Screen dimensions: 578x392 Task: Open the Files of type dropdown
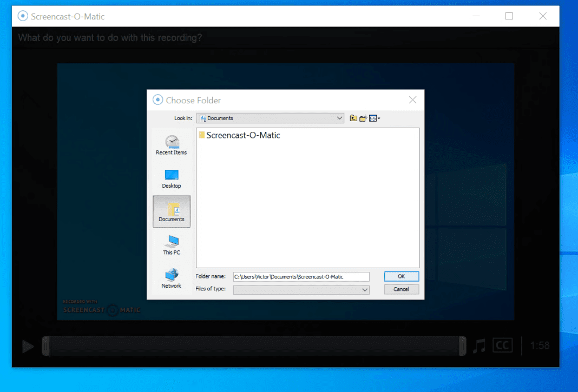pos(301,290)
